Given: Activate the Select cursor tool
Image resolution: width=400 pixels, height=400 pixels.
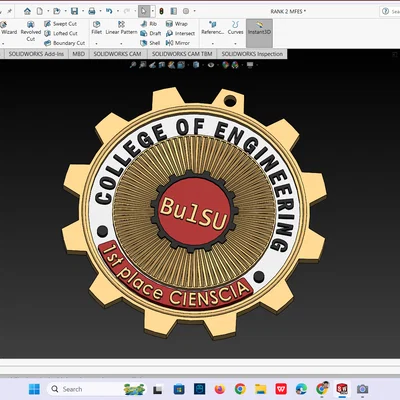Looking at the screenshot, I should [143, 11].
